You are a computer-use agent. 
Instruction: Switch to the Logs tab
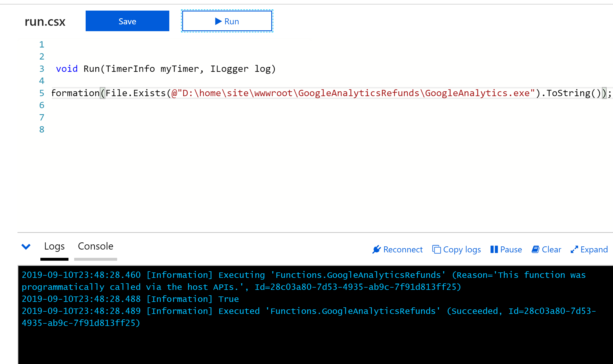click(x=54, y=246)
